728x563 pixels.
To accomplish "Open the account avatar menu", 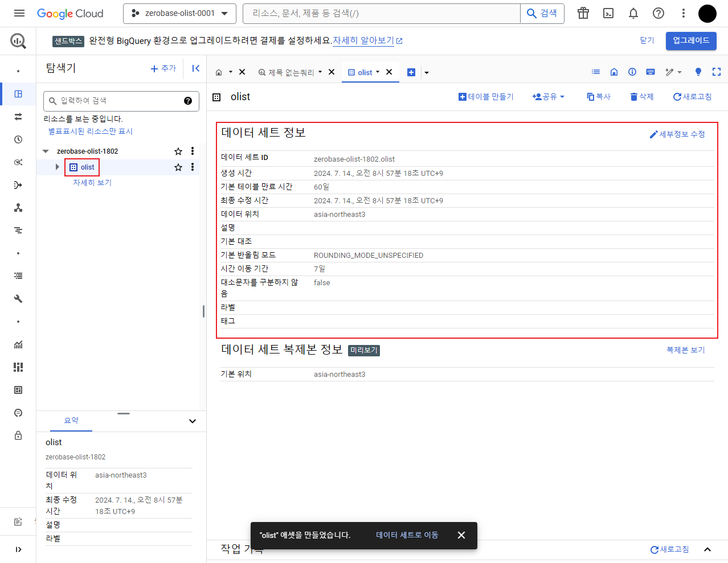I will [x=707, y=13].
